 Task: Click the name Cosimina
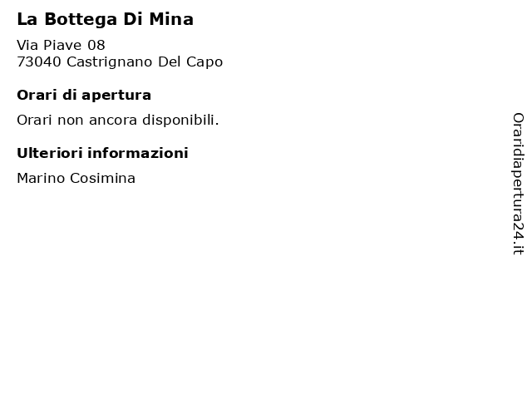click(x=103, y=178)
